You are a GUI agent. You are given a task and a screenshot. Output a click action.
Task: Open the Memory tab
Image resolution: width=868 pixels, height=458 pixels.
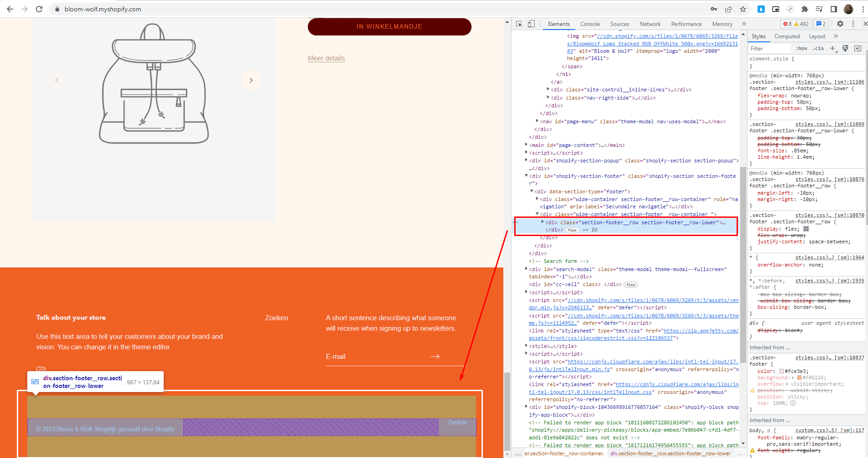[x=722, y=24]
